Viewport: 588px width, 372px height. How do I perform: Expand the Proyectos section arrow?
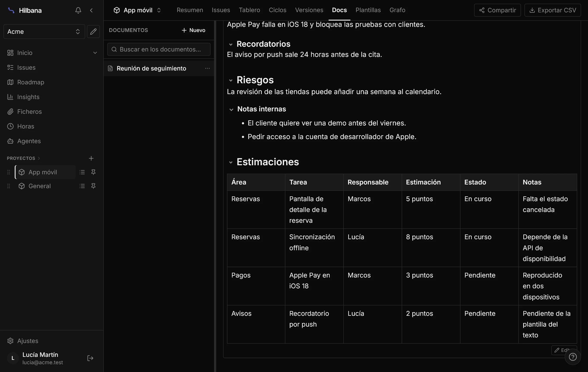click(x=39, y=158)
